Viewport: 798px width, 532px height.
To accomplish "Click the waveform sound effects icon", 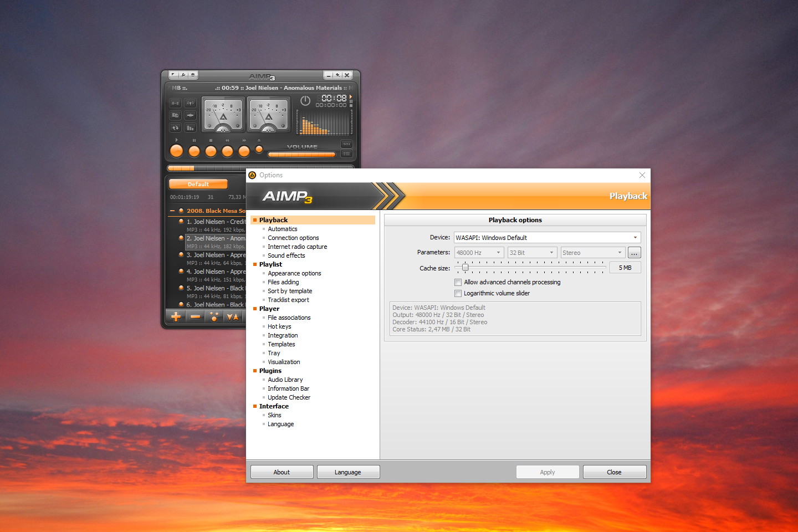I will point(190,115).
